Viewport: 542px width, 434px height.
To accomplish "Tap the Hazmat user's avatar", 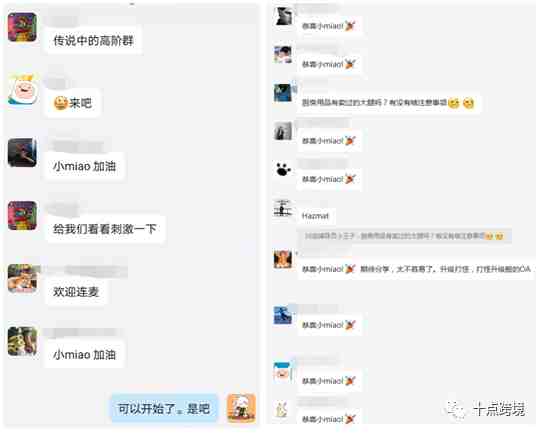I will [283, 208].
